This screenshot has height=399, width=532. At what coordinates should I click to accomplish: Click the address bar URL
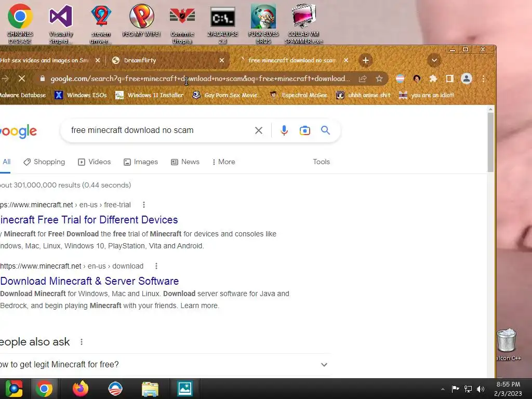click(x=200, y=79)
